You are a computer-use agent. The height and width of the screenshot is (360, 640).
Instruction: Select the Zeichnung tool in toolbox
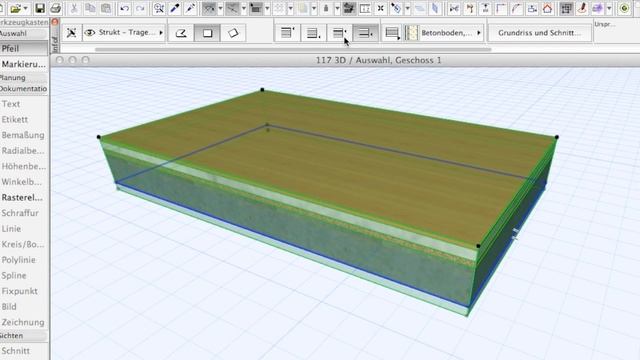[x=24, y=322]
